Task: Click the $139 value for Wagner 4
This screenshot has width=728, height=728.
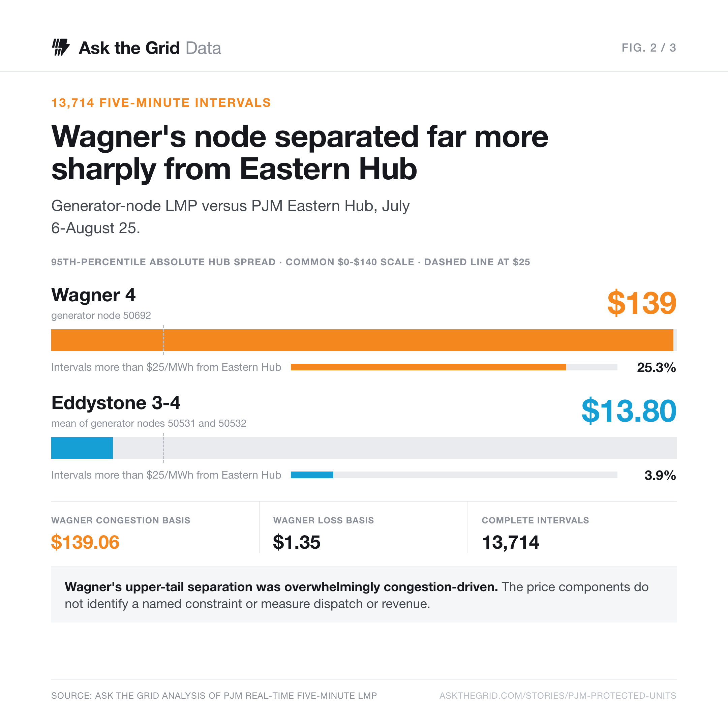Action: [642, 303]
